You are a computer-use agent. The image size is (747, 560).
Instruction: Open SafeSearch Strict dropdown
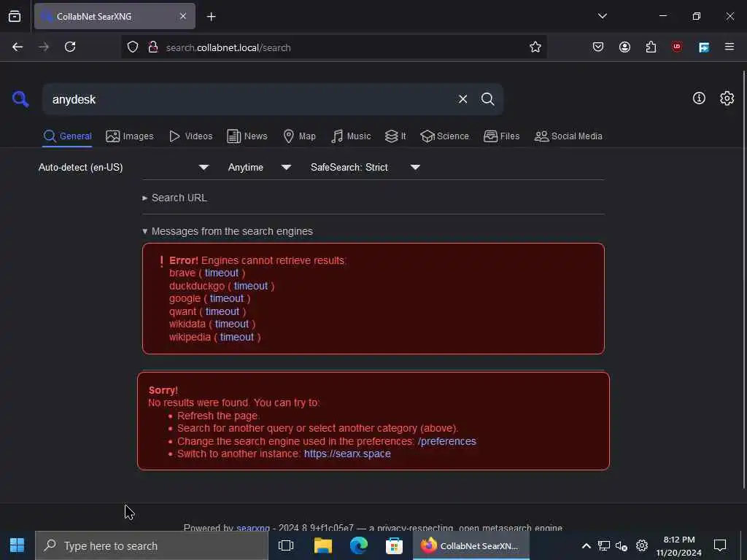365,167
